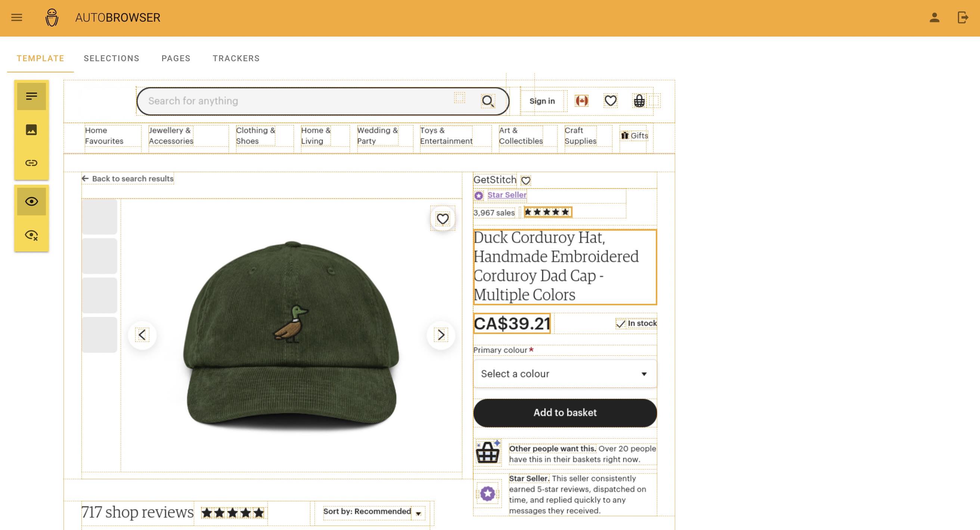
Task: Select the link selection tool in sidebar
Action: click(x=31, y=163)
